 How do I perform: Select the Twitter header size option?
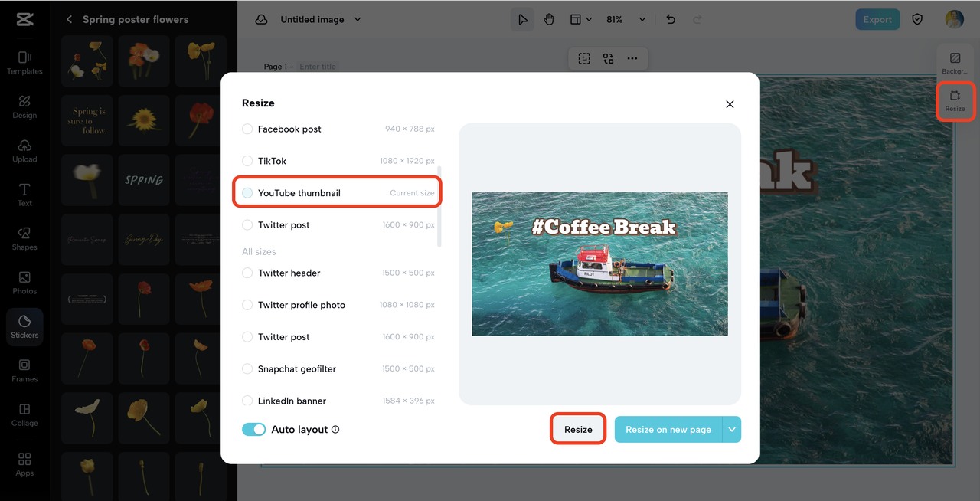(x=338, y=273)
